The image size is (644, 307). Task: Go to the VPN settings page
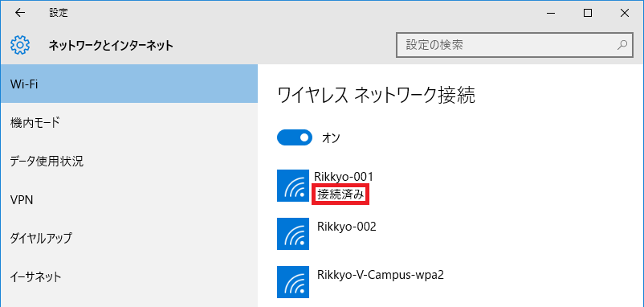pyautogui.click(x=129, y=200)
